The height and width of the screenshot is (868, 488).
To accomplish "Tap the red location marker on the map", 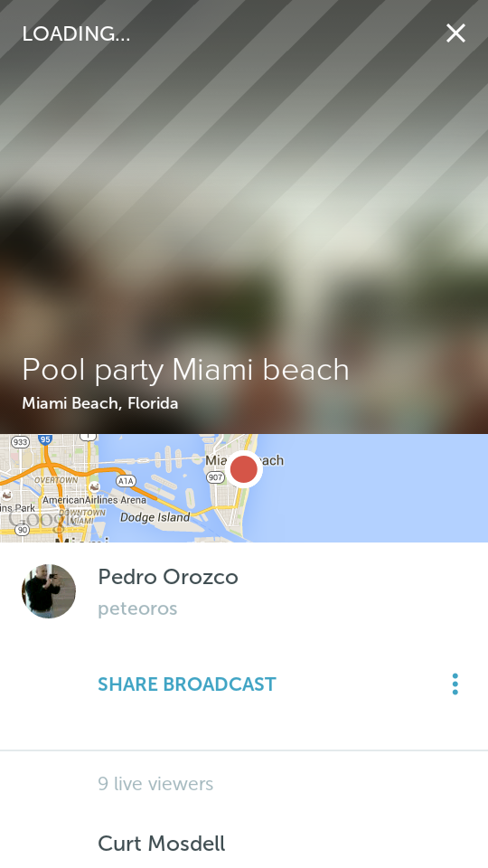I will [243, 469].
